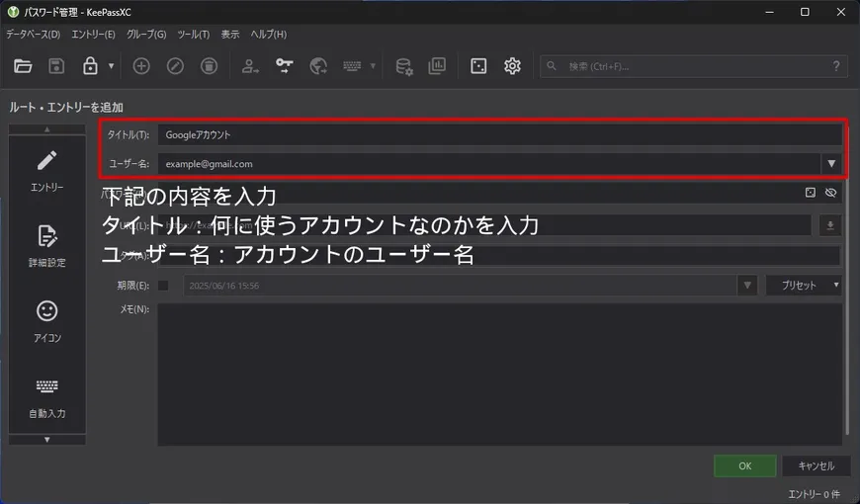
Task: Copy password key icon in toolbar
Action: point(284,66)
